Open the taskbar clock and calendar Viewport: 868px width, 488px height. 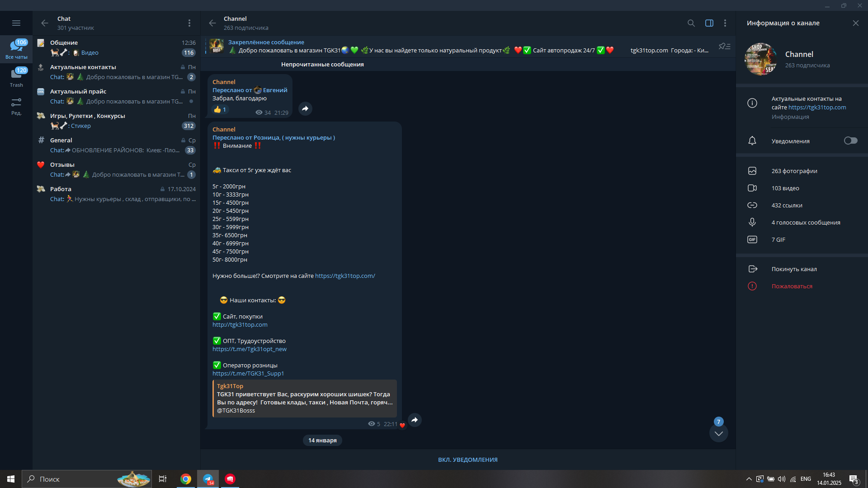tap(829, 479)
